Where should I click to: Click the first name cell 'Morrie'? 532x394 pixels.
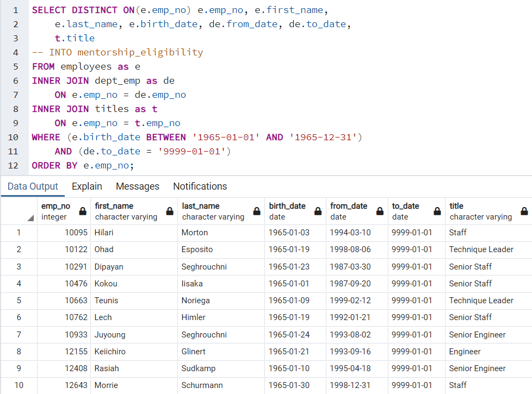point(134,385)
